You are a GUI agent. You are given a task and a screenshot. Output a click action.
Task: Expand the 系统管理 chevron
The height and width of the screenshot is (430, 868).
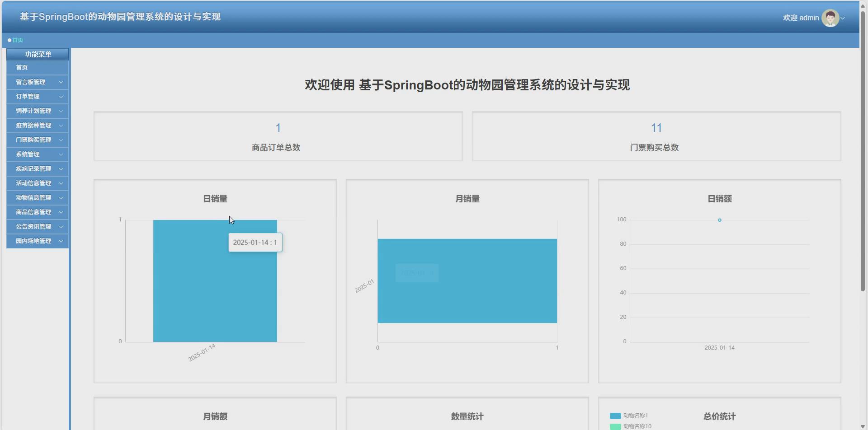click(61, 154)
